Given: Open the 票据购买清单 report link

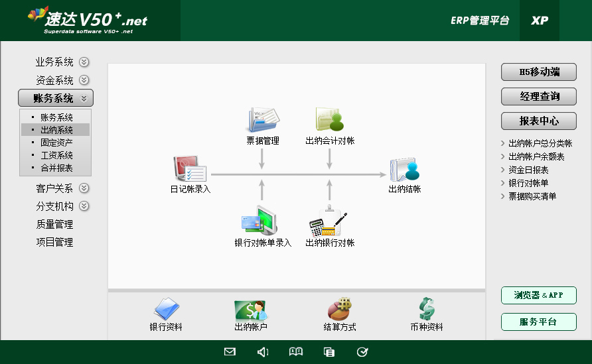Looking at the screenshot, I should pyautogui.click(x=532, y=196).
